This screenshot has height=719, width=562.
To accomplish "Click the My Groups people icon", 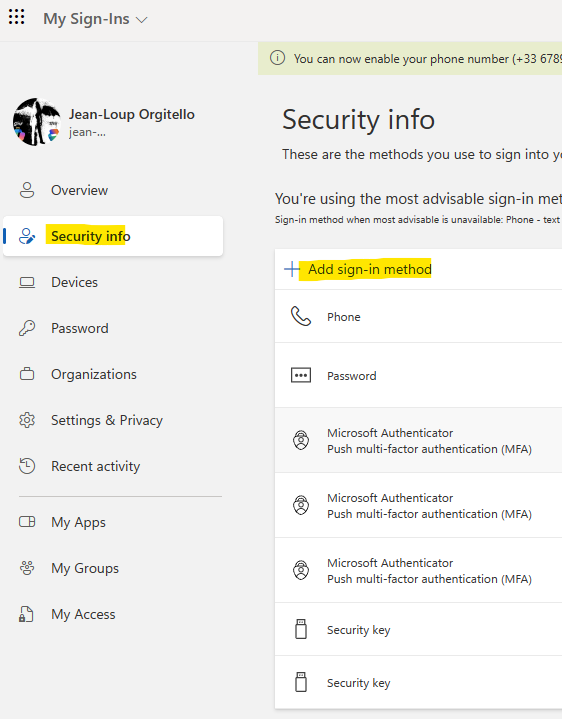I will (x=27, y=568).
